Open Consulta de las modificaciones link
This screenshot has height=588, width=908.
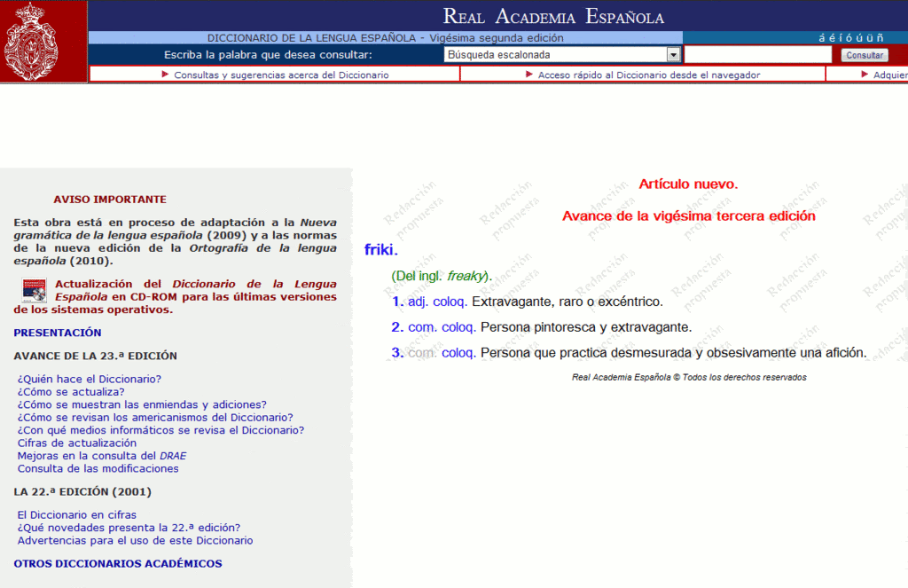tap(98, 468)
